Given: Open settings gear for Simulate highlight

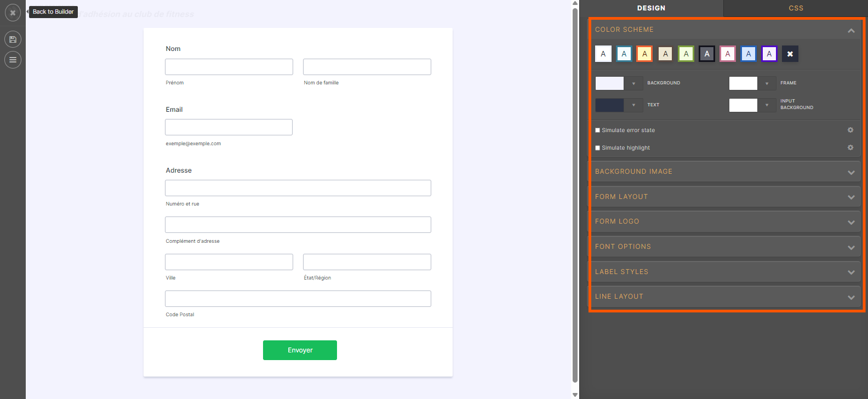Looking at the screenshot, I should click(850, 147).
